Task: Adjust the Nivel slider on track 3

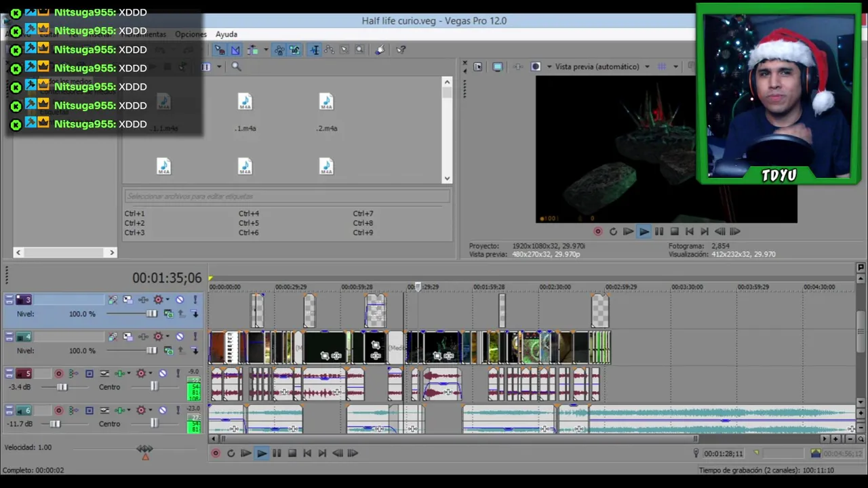Action: (x=151, y=314)
